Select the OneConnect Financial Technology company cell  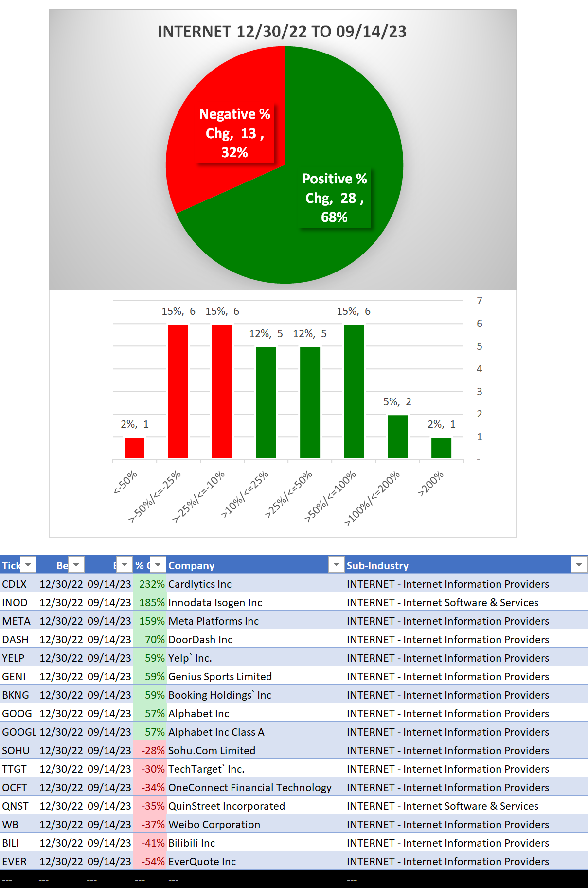coord(255,787)
